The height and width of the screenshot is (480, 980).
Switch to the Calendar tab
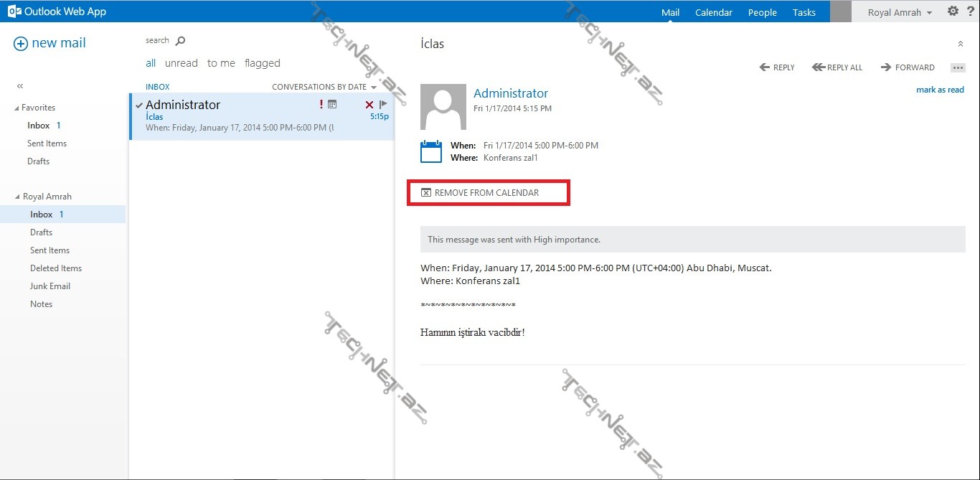713,12
